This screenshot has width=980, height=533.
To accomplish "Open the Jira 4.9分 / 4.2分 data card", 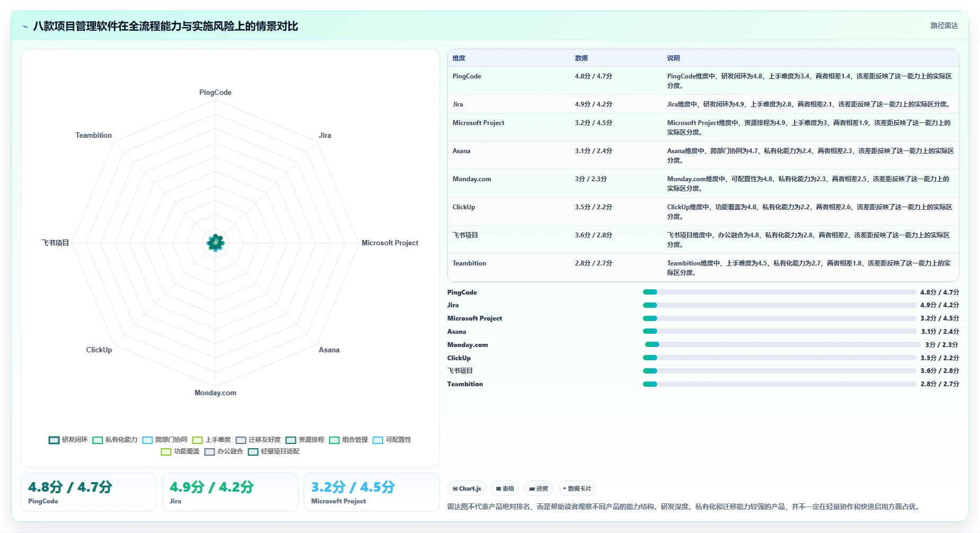I will coord(230,492).
